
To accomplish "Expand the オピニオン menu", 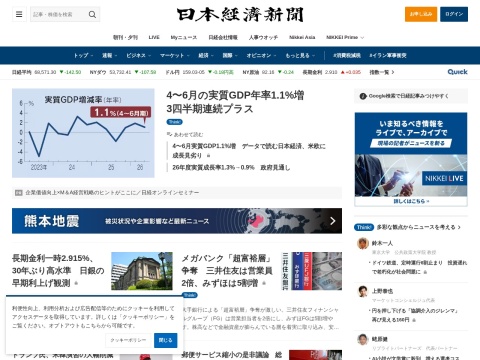I will coord(261,55).
